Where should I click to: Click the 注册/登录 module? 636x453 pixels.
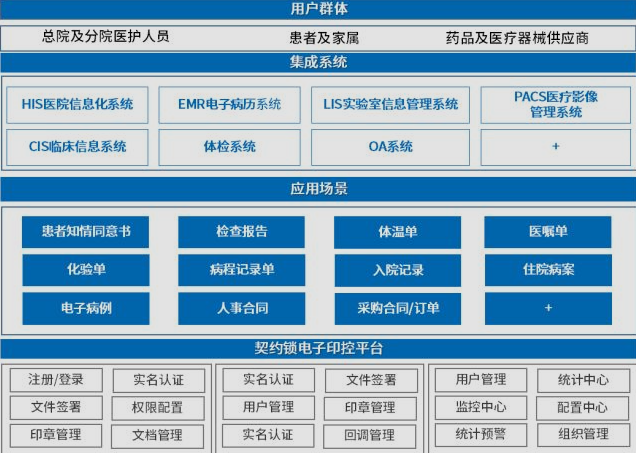point(55,381)
